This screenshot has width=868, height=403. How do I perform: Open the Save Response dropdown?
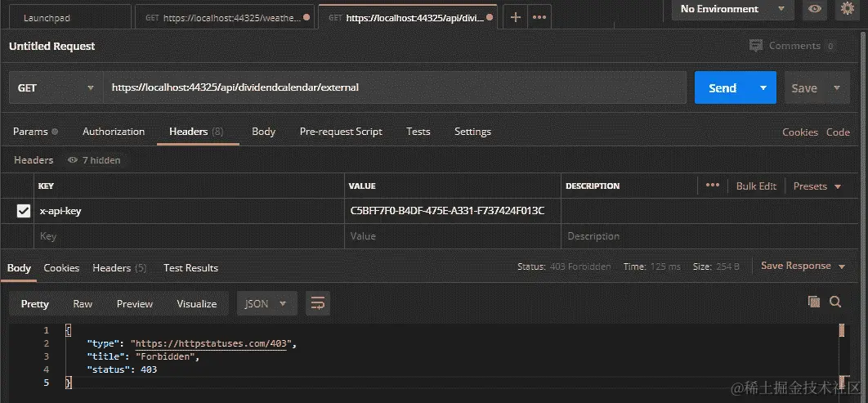(x=803, y=266)
